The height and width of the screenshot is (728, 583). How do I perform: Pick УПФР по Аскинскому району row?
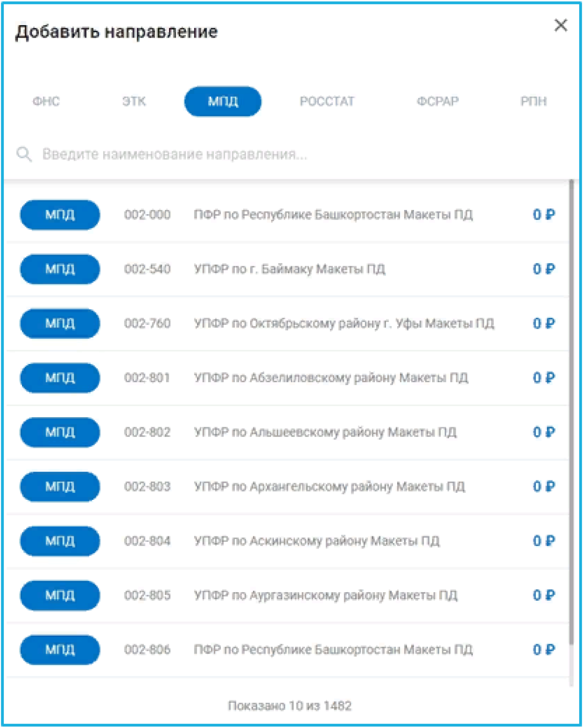pyautogui.click(x=287, y=541)
